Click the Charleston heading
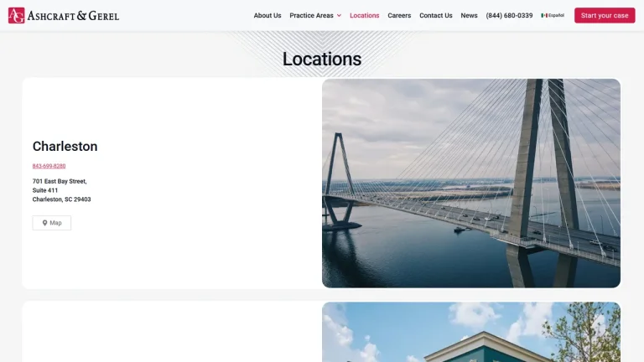Image resolution: width=644 pixels, height=362 pixels. click(65, 146)
